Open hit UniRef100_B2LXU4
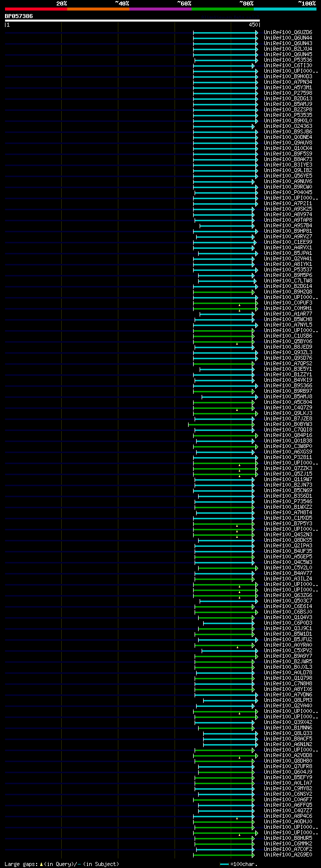321x868 pixels. click(288, 49)
